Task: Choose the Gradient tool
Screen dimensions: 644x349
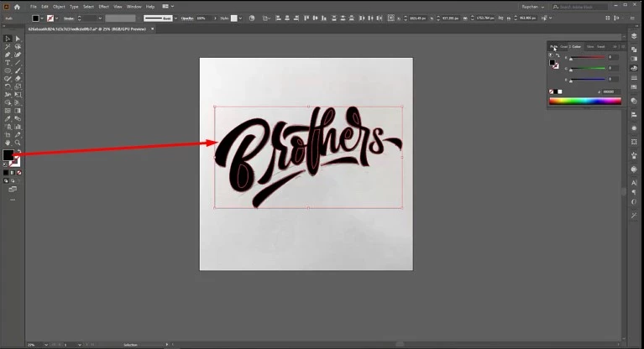Action: point(18,111)
